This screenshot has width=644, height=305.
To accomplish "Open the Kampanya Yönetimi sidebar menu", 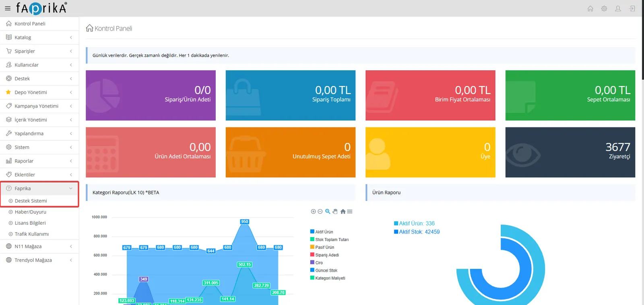I will pyautogui.click(x=39, y=106).
